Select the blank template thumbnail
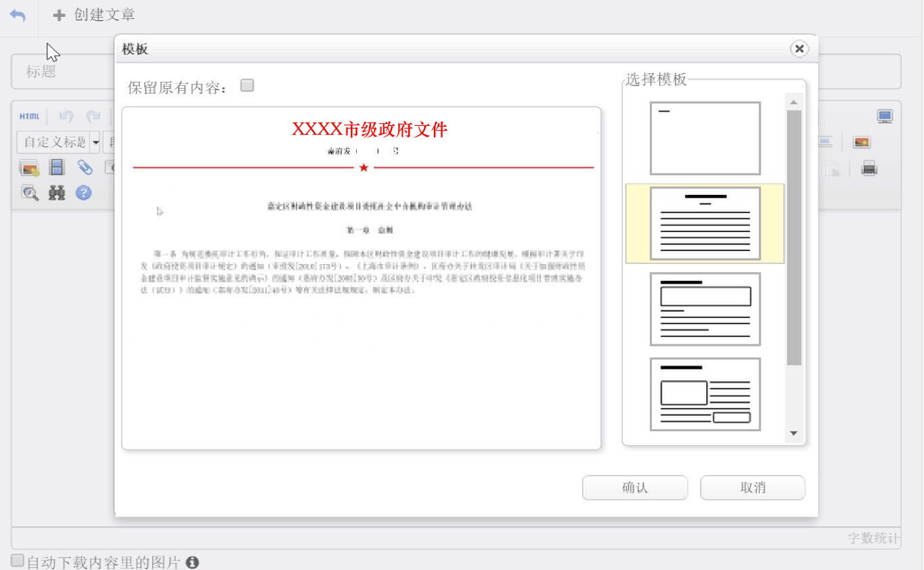The height and width of the screenshot is (570, 924). [705, 138]
